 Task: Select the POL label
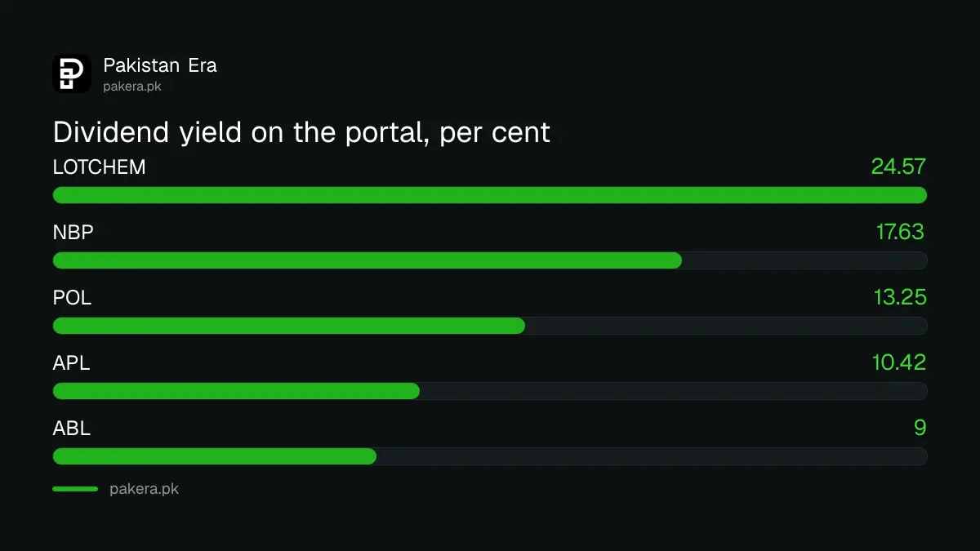click(x=73, y=298)
